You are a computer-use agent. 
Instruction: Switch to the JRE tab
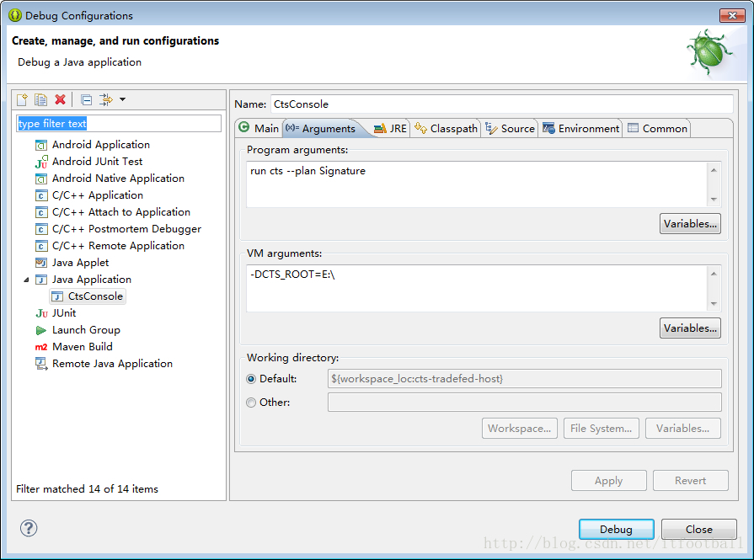[391, 129]
